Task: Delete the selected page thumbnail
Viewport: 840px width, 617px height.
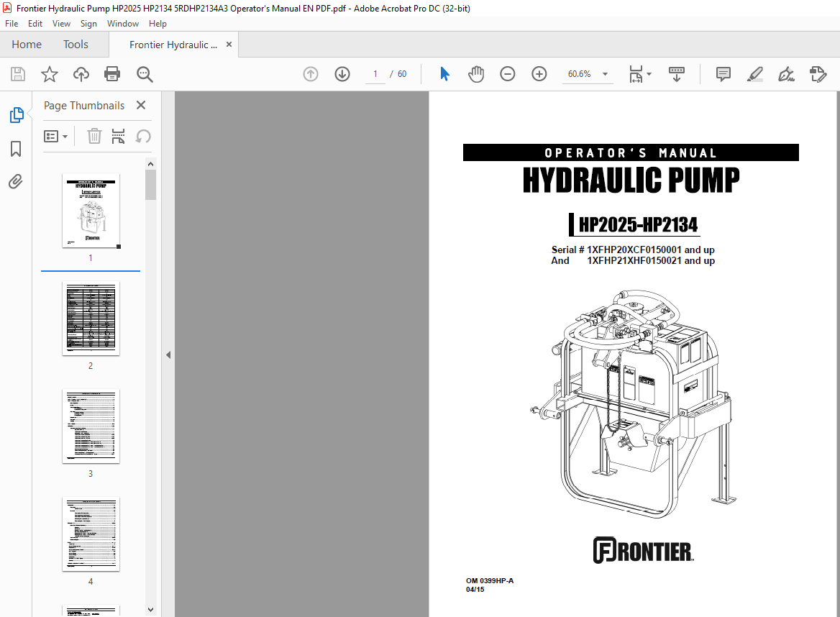Action: tap(94, 136)
